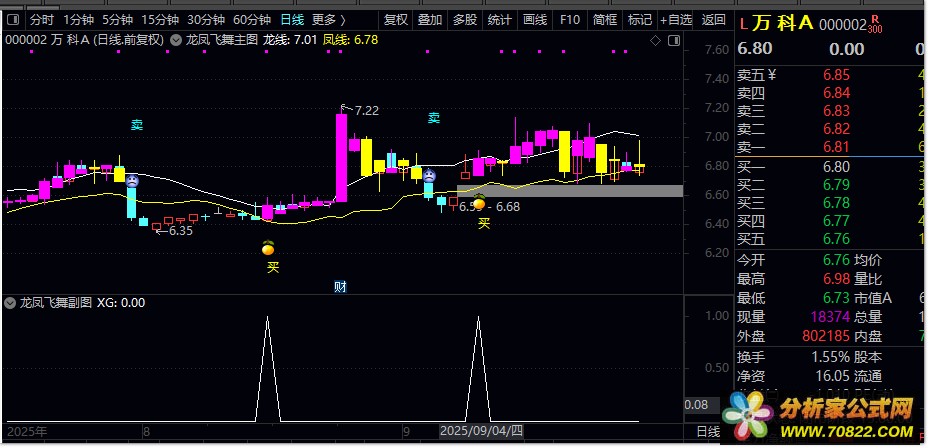
Task: Select the 1分钟 period tab
Action: 79,20
